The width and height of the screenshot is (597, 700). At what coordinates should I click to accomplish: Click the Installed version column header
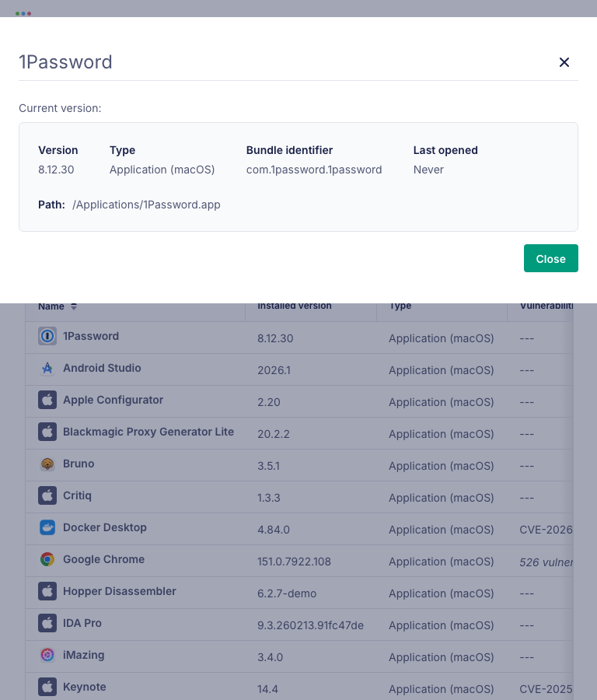pos(295,306)
